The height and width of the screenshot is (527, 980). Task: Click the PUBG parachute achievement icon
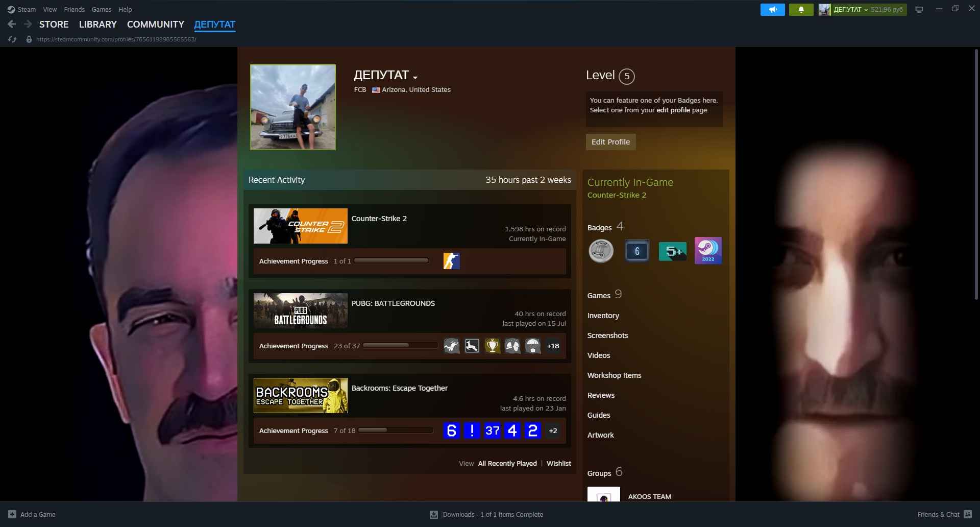pos(533,346)
